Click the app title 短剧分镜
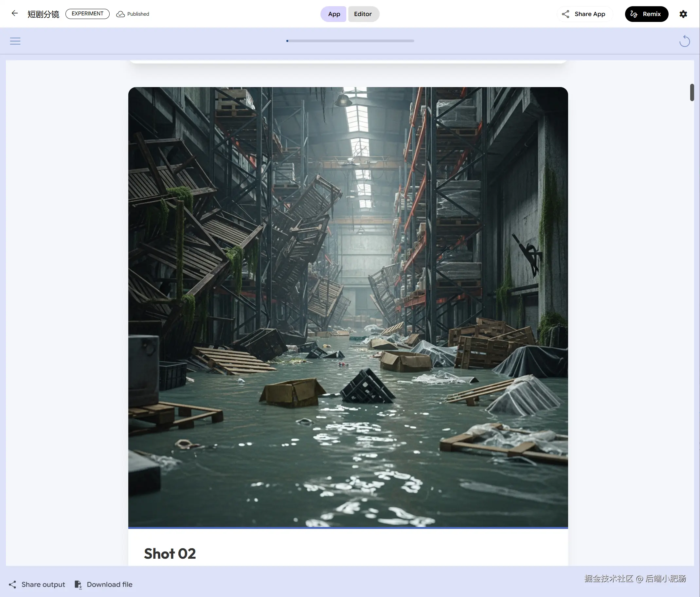This screenshot has width=700, height=597. tap(43, 14)
